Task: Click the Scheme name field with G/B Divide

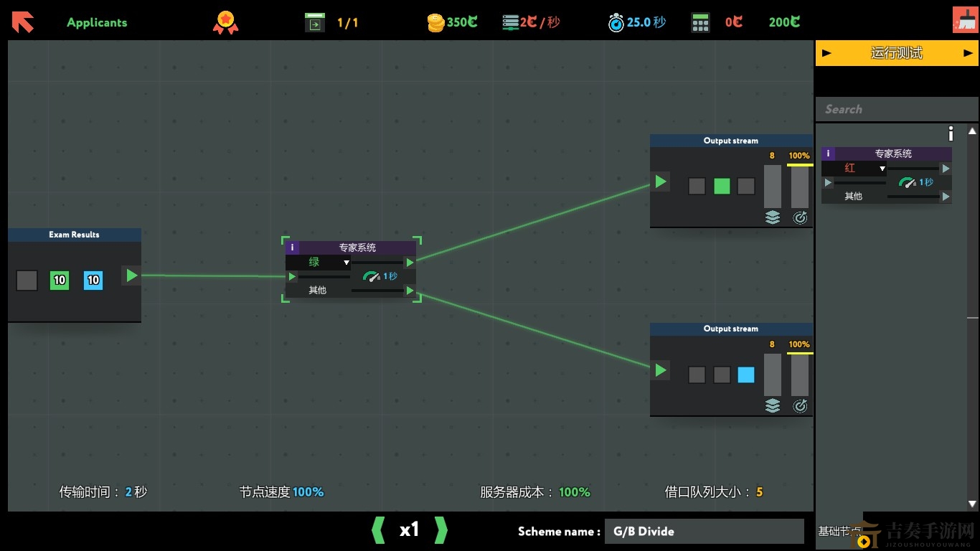Action: pos(704,532)
